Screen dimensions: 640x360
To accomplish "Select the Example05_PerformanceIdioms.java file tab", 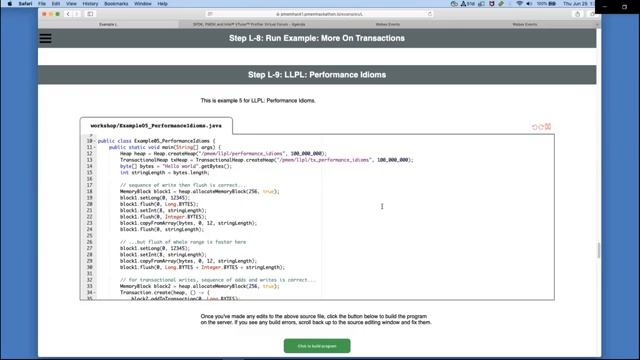I will [x=156, y=126].
